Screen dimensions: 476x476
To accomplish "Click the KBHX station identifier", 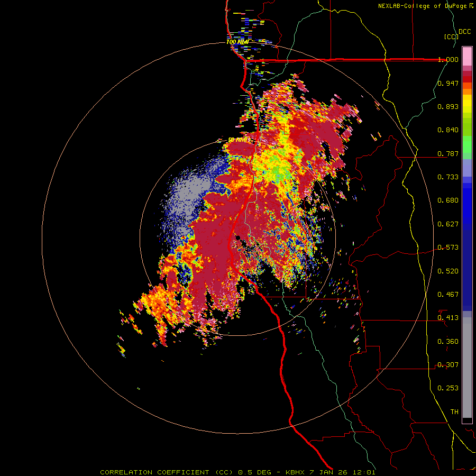I will (296, 472).
